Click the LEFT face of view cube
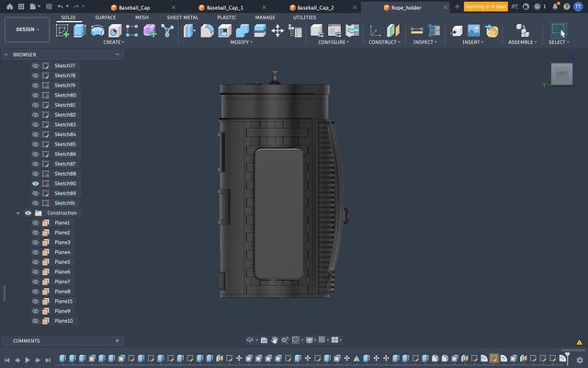This screenshot has height=368, width=588. pos(561,74)
